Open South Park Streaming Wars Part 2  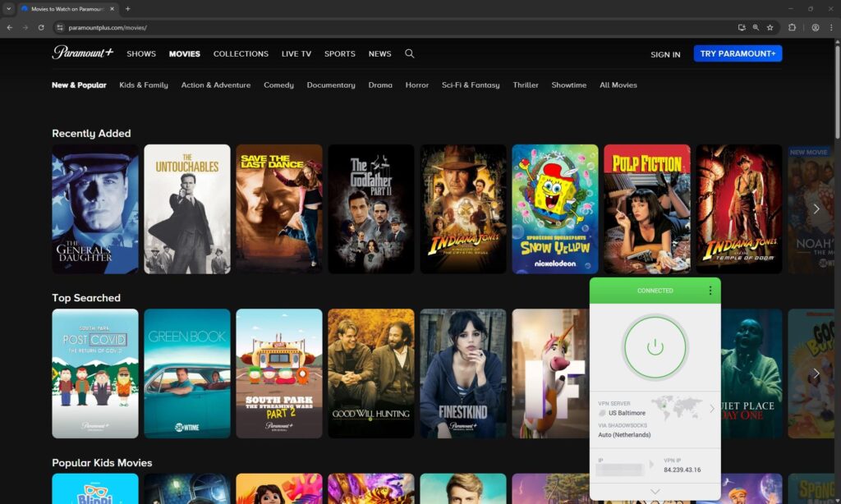279,373
